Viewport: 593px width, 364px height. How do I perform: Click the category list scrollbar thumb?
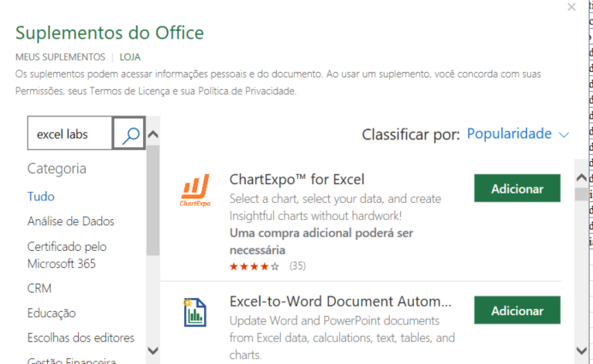click(x=153, y=200)
